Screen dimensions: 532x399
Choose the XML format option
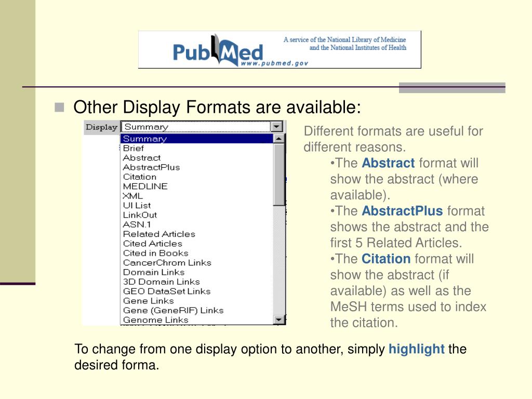click(197, 196)
